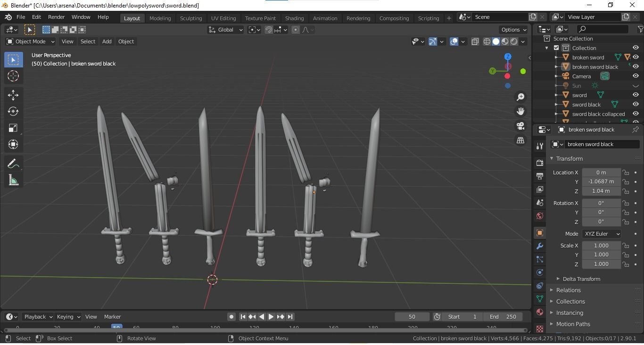Activate the Move tool
644x345 pixels.
click(13, 95)
